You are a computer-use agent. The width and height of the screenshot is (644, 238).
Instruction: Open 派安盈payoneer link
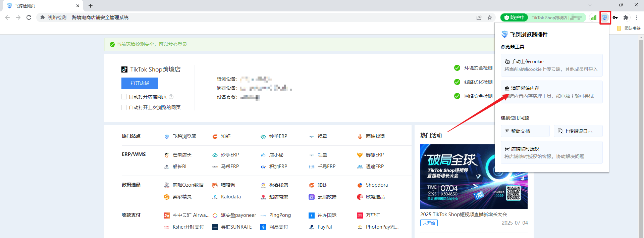coord(234,215)
